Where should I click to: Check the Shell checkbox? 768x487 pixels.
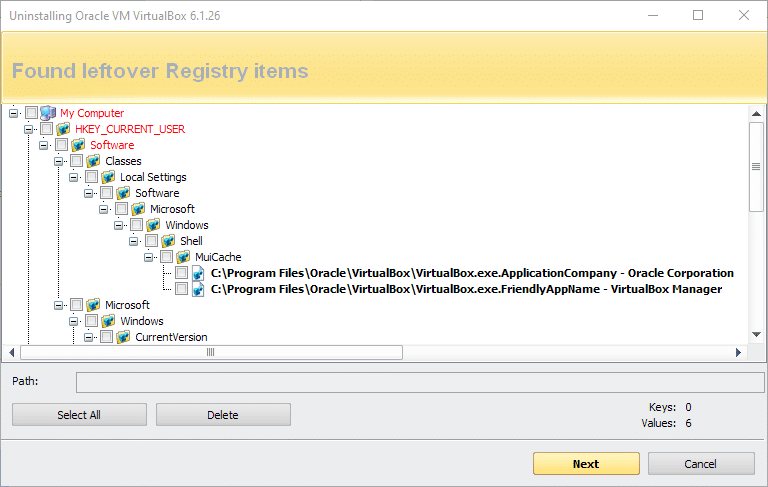click(152, 241)
